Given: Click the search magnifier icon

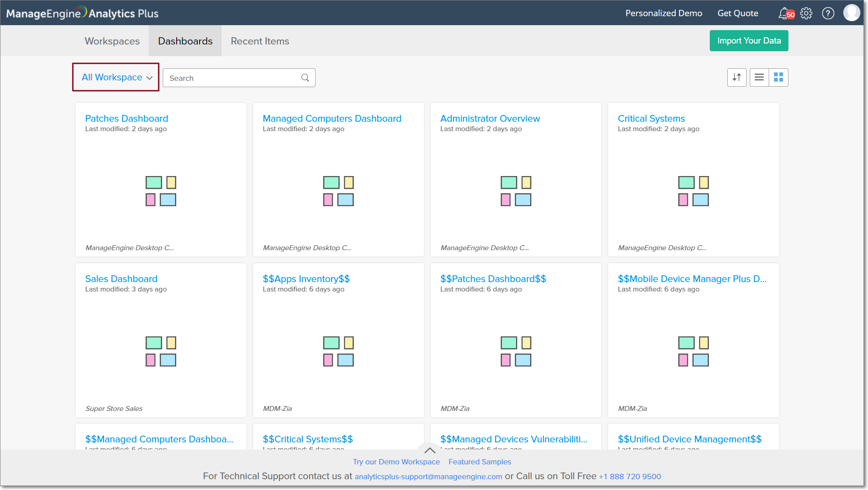Looking at the screenshot, I should click(305, 78).
